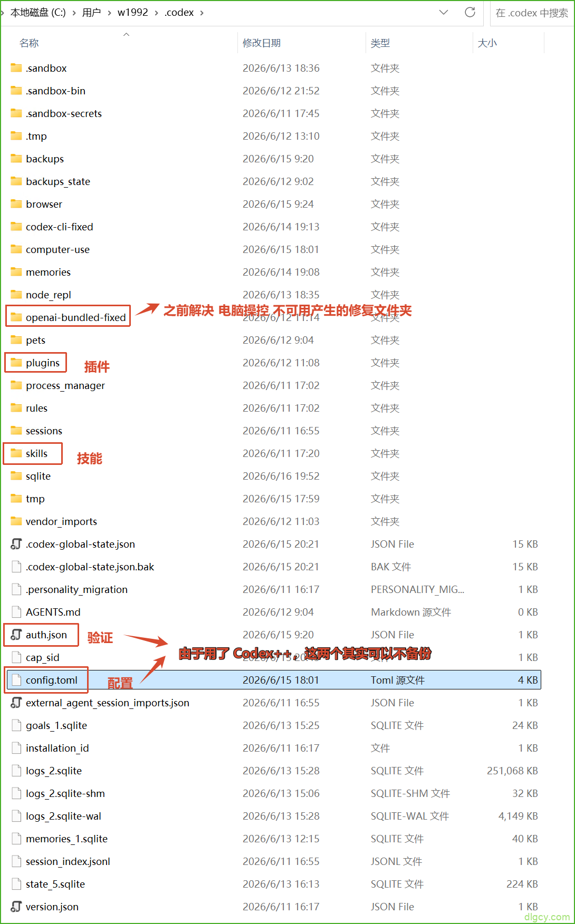Sort by the 名称 column header

(29, 43)
